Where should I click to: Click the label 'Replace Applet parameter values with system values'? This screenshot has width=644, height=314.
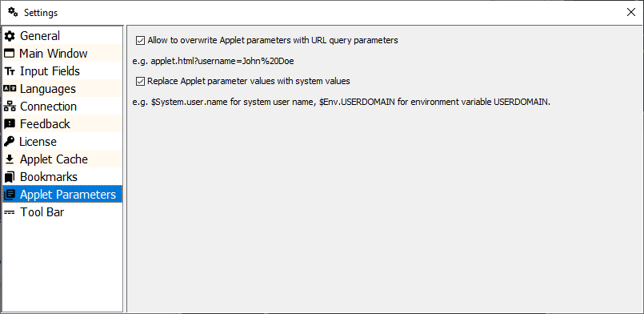point(249,81)
